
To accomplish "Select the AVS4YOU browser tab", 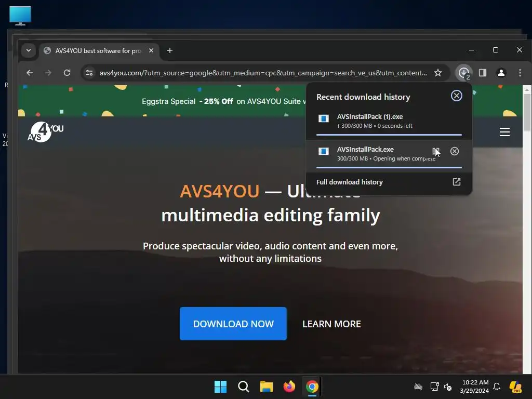I will click(99, 50).
